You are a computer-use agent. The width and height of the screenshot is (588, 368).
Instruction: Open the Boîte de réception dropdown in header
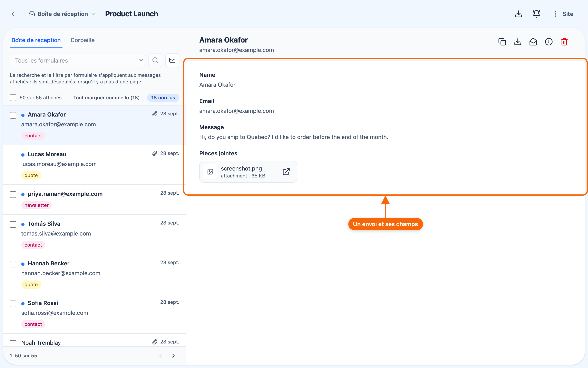point(62,14)
